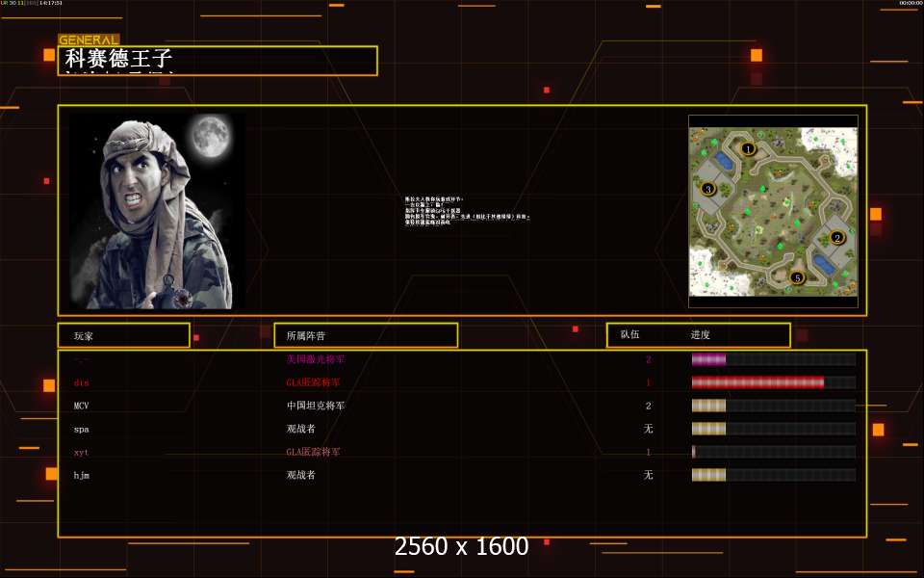Click hjm's loading progress bar

[773, 475]
